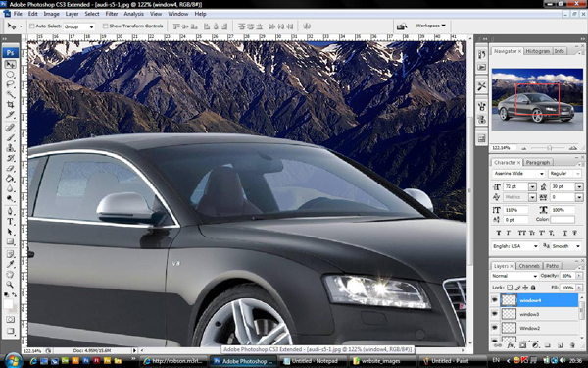Change screen mode at toolbox bottom
This screenshot has width=588, height=368.
(x=10, y=331)
